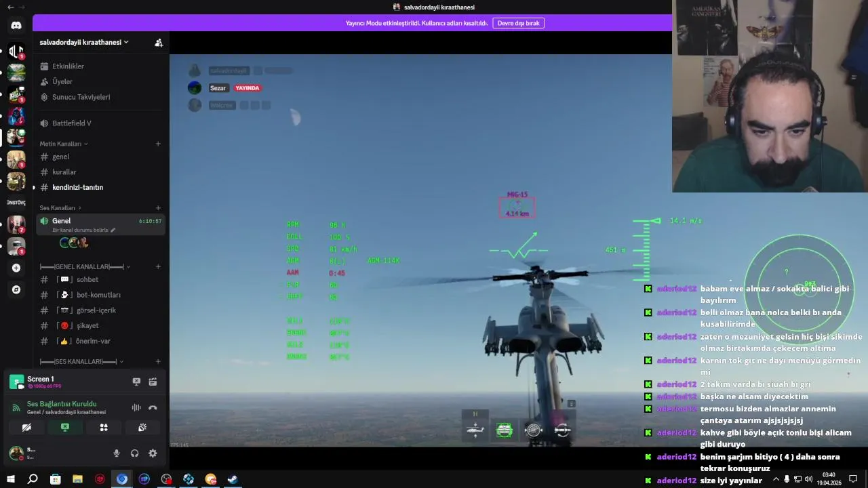Image resolution: width=868 pixels, height=488 pixels.
Task: Toggle headphone deafen in user panel
Action: 134,453
